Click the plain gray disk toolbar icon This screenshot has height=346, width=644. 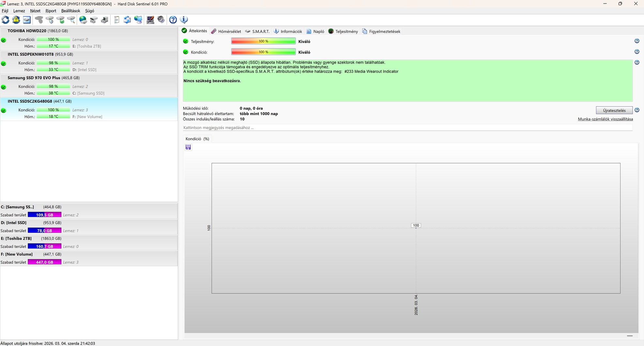(x=39, y=20)
